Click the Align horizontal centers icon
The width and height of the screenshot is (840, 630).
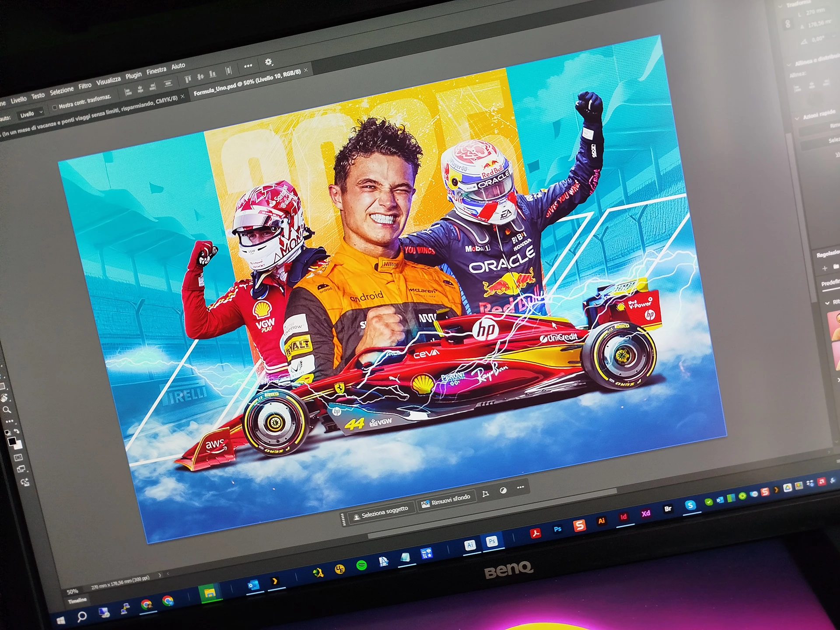(x=140, y=90)
